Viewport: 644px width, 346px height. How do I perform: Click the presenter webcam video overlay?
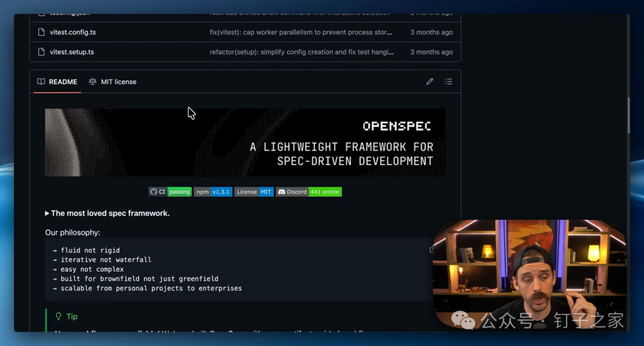click(530, 275)
